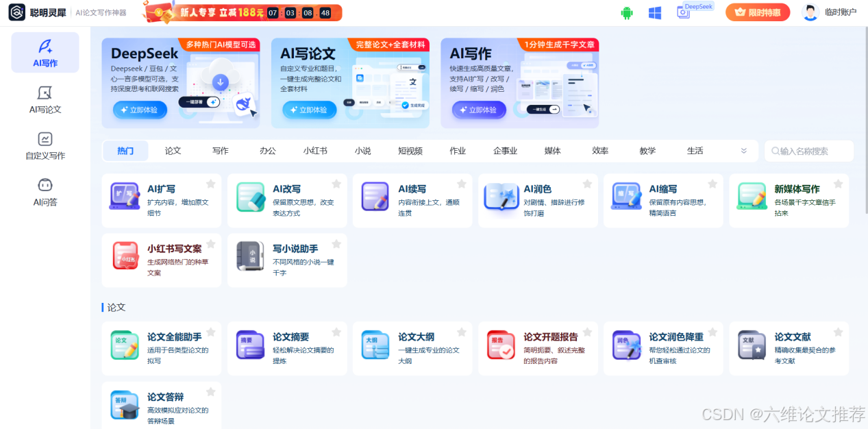Favorite AI扩写 with its star
Image resolution: width=868 pixels, height=429 pixels.
click(211, 184)
